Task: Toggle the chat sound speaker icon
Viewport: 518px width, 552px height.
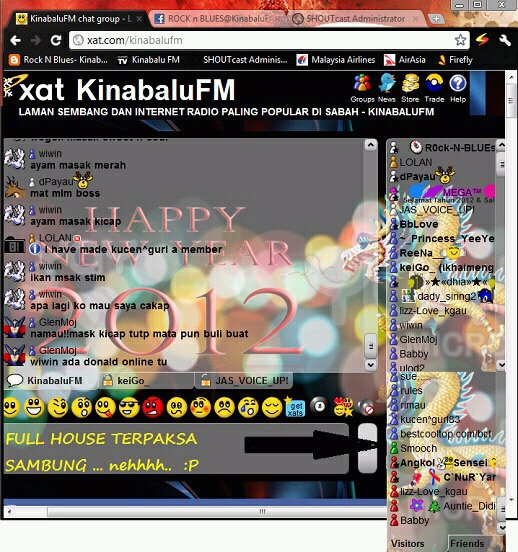Action: [x=366, y=408]
